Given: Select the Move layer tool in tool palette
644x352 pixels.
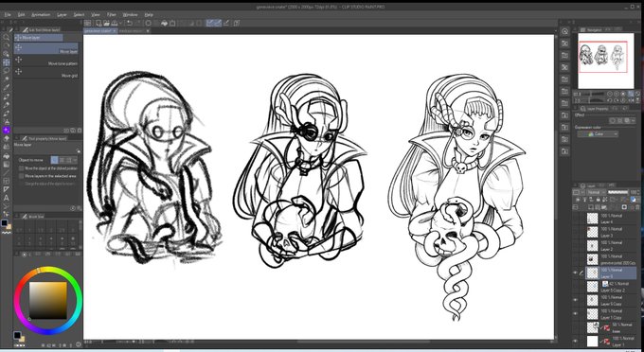Looking at the screenshot, I should (7, 62).
